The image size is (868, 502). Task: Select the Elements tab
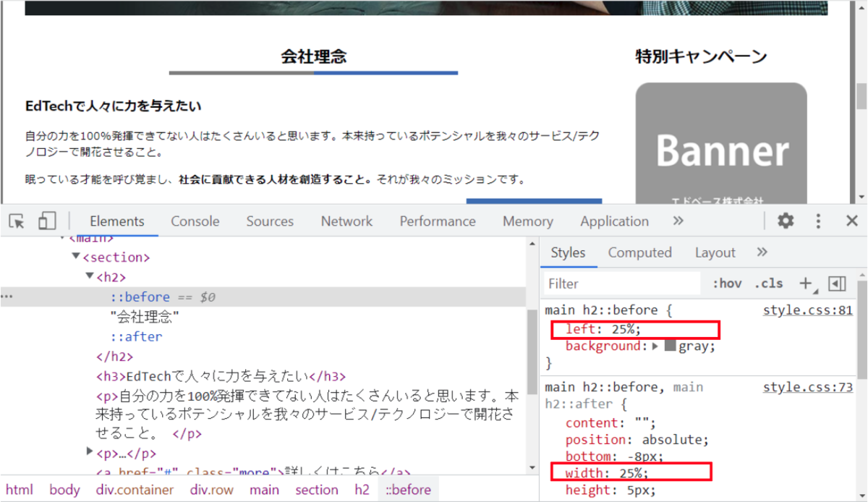tap(117, 221)
